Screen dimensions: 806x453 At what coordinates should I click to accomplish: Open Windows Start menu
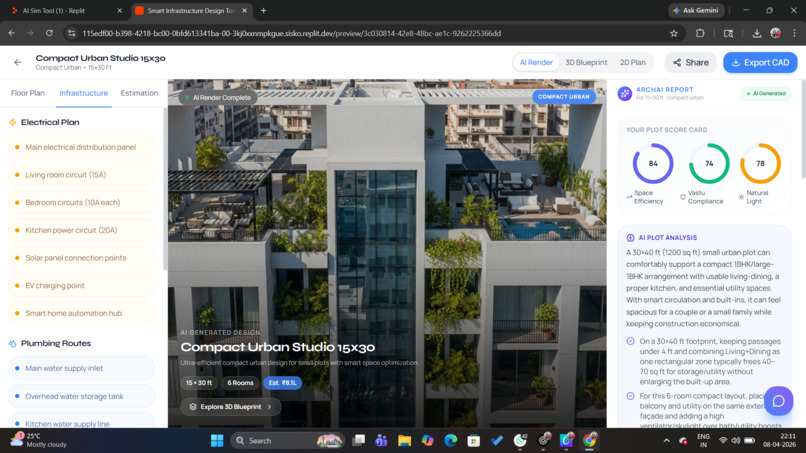point(217,441)
